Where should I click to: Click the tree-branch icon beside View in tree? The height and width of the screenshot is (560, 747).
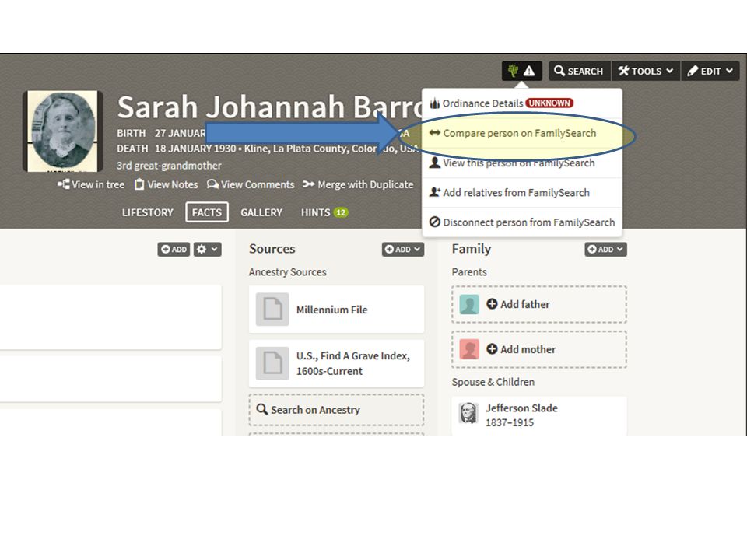tap(63, 184)
